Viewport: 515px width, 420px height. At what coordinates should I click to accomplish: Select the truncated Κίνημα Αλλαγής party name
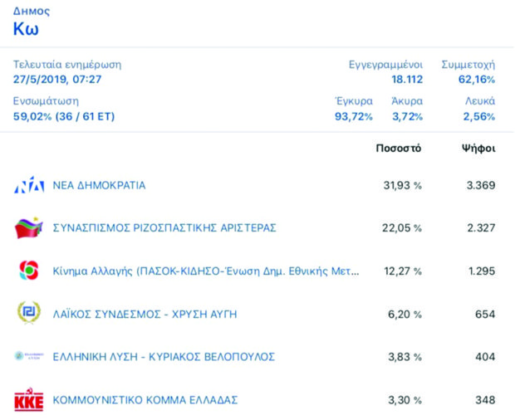coord(206,271)
